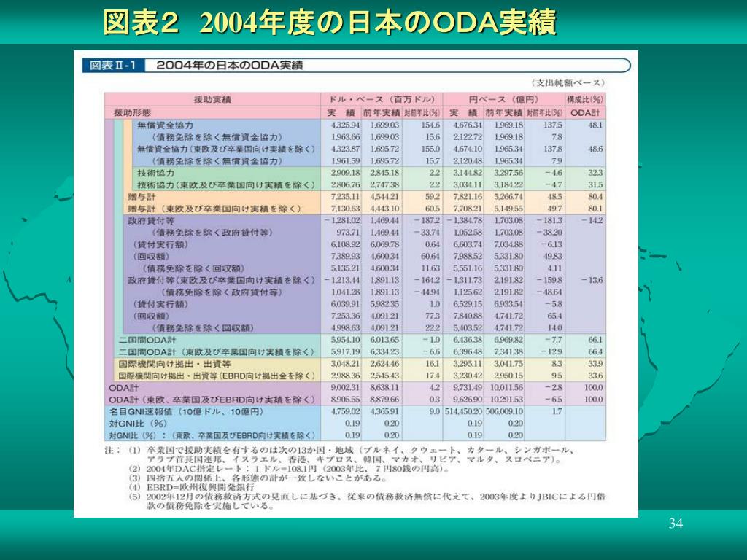Click the heading 2004年の日本のODA実績
This screenshot has width=747, height=560.
(x=230, y=65)
